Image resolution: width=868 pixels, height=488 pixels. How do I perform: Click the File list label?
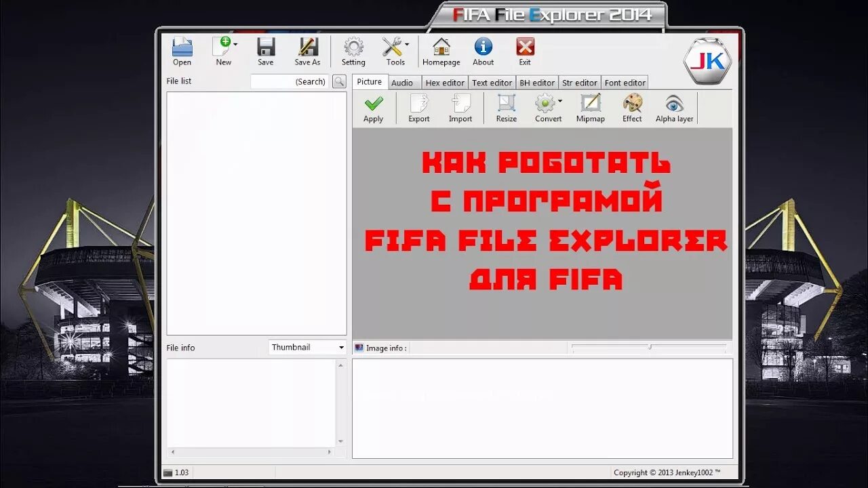click(x=179, y=81)
